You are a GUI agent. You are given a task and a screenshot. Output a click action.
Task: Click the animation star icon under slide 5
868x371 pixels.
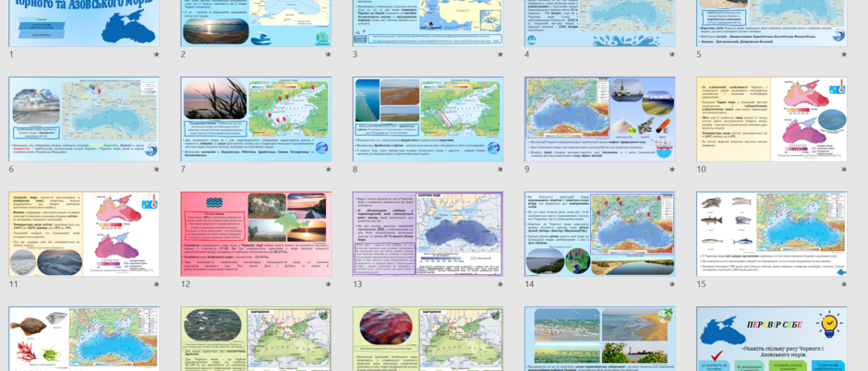844,54
